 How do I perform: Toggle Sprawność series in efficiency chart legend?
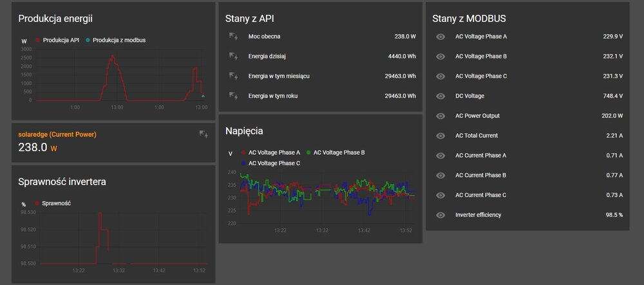(x=55, y=203)
